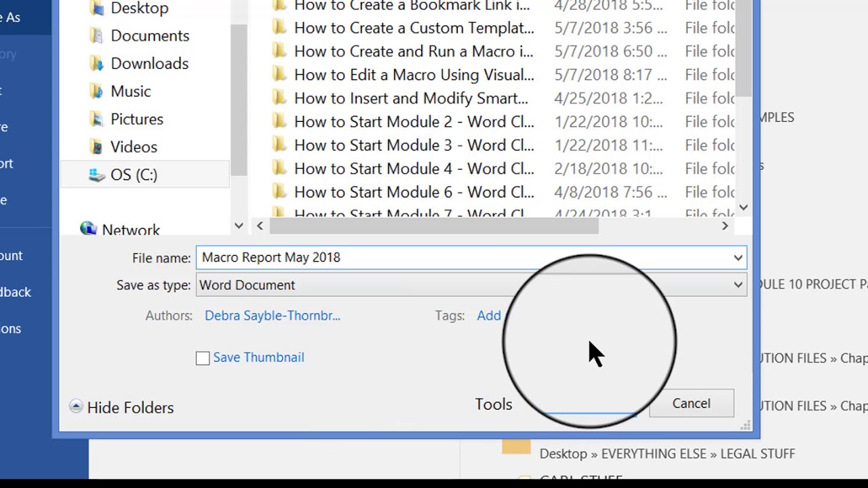Click the Videos folder icon
The width and height of the screenshot is (868, 488).
(x=96, y=147)
